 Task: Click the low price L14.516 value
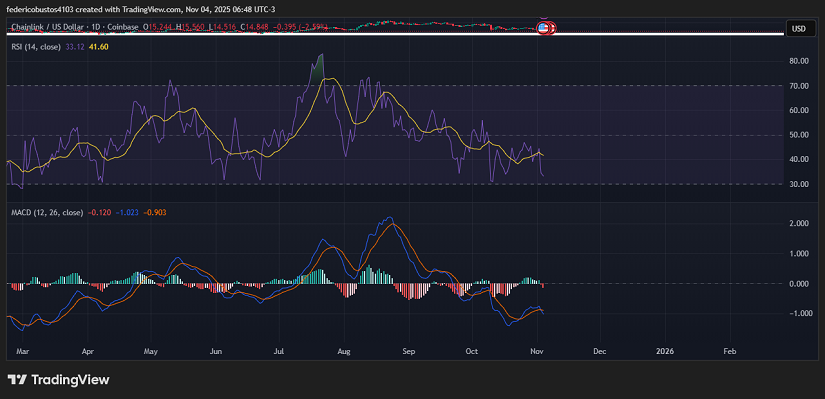(x=223, y=26)
